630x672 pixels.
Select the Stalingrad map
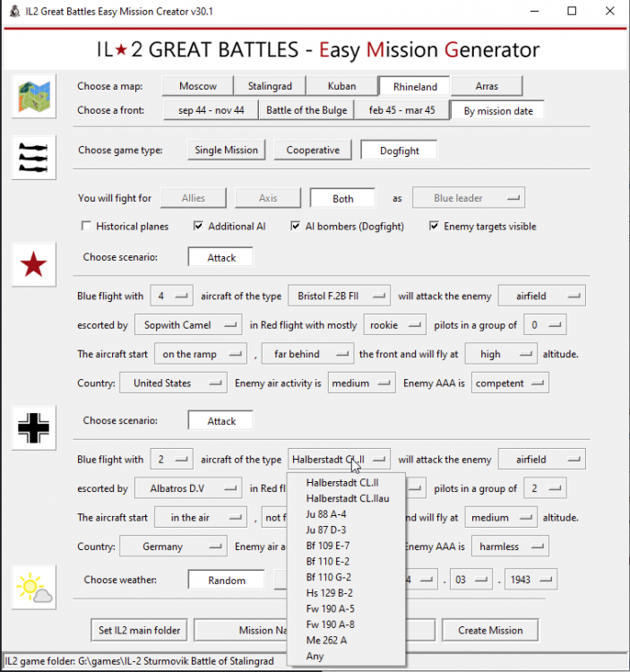click(270, 86)
